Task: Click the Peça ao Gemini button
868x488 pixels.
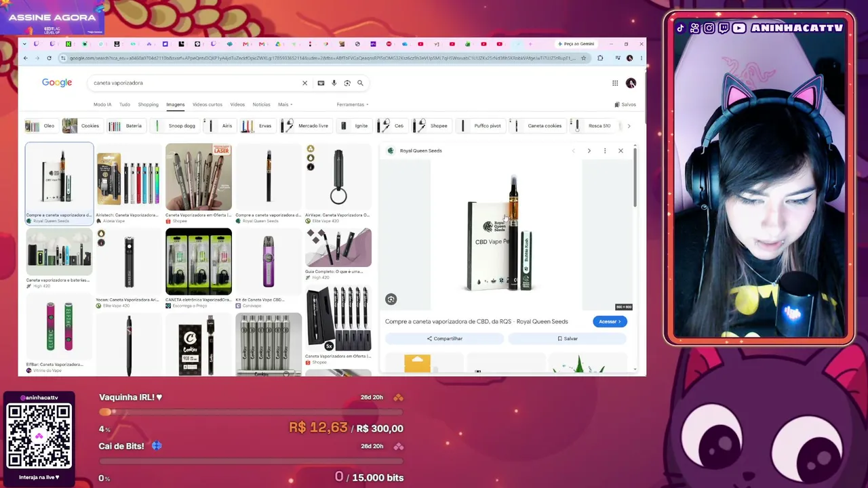Action: click(x=576, y=44)
